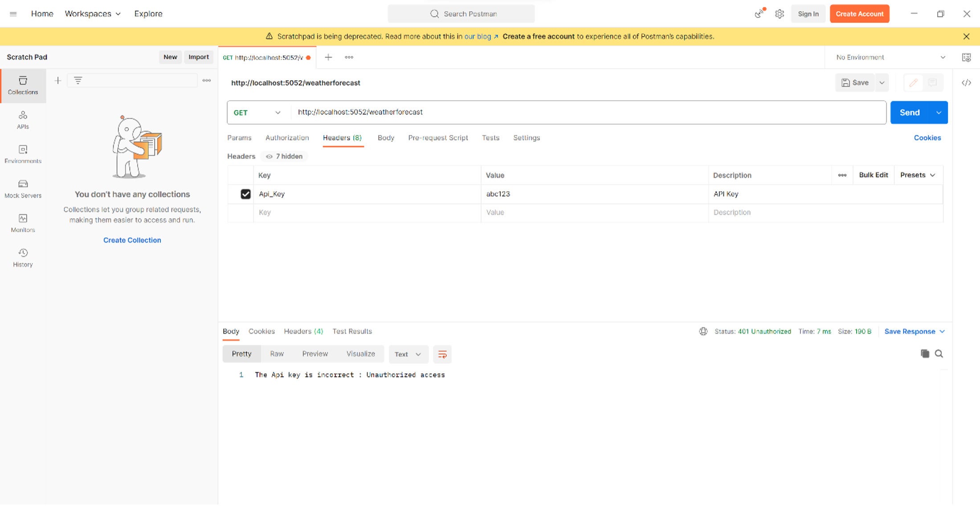
Task: Click the Create Account button
Action: [859, 14]
